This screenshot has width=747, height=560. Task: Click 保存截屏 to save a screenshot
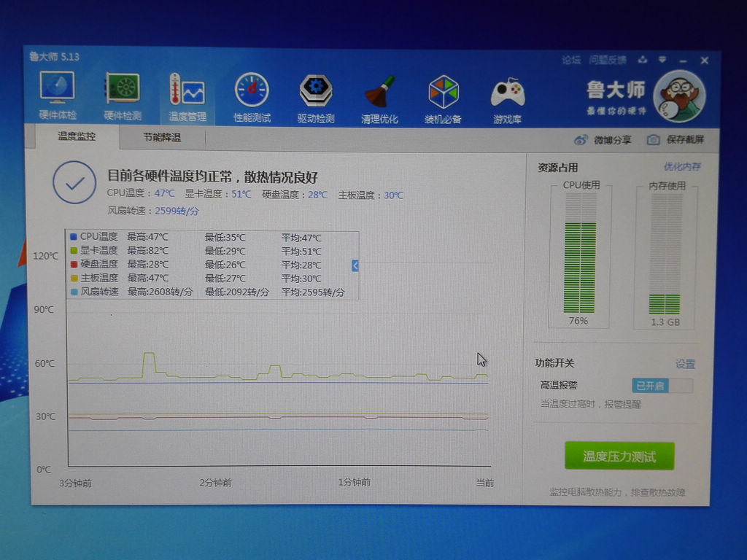(x=676, y=140)
